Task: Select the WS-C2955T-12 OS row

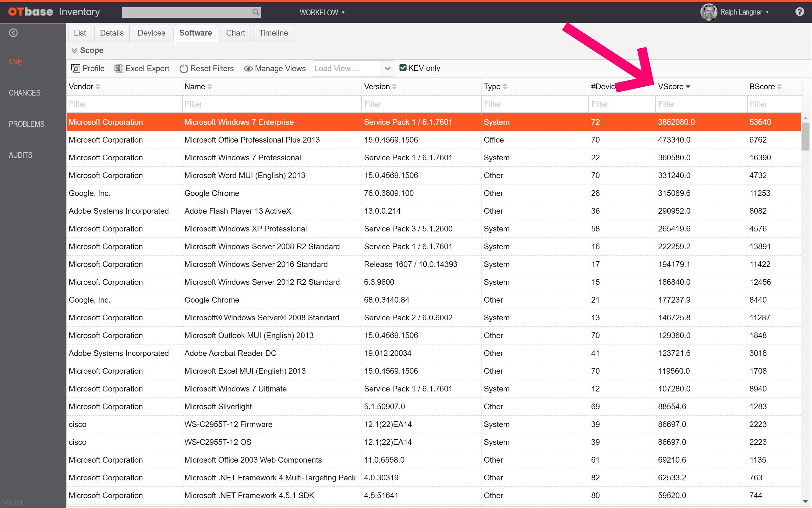Action: point(434,443)
